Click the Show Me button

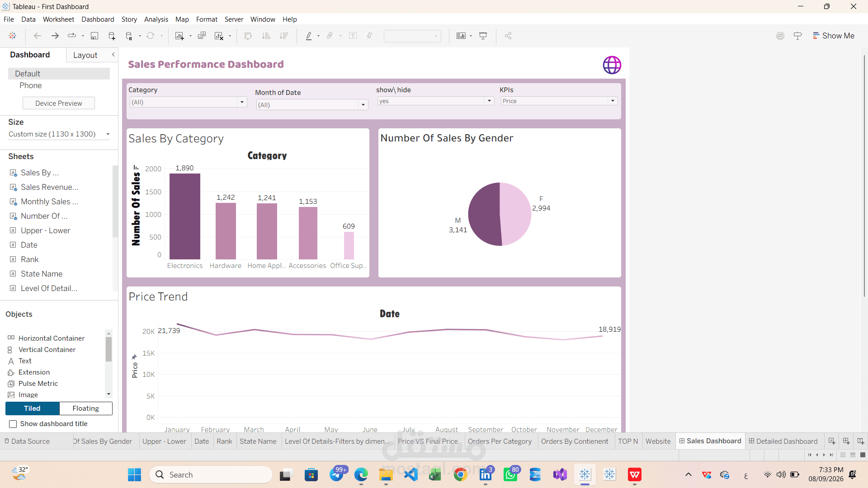pyautogui.click(x=833, y=36)
